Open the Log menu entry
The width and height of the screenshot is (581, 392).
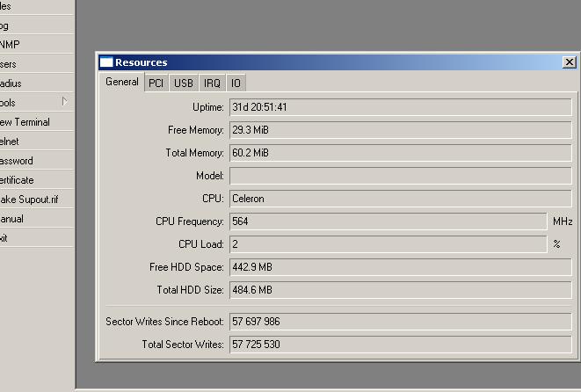[x=37, y=25]
